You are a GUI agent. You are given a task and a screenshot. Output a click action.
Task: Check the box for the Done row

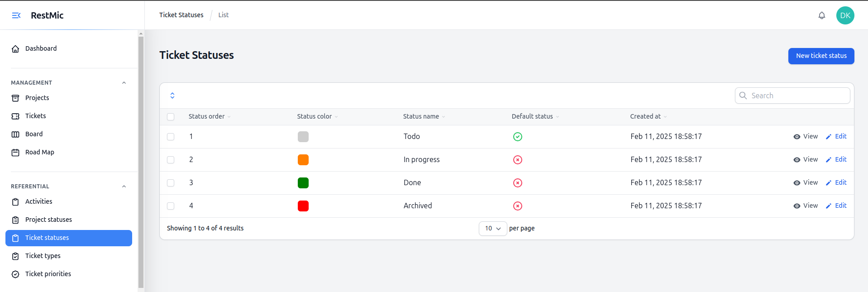(x=171, y=183)
